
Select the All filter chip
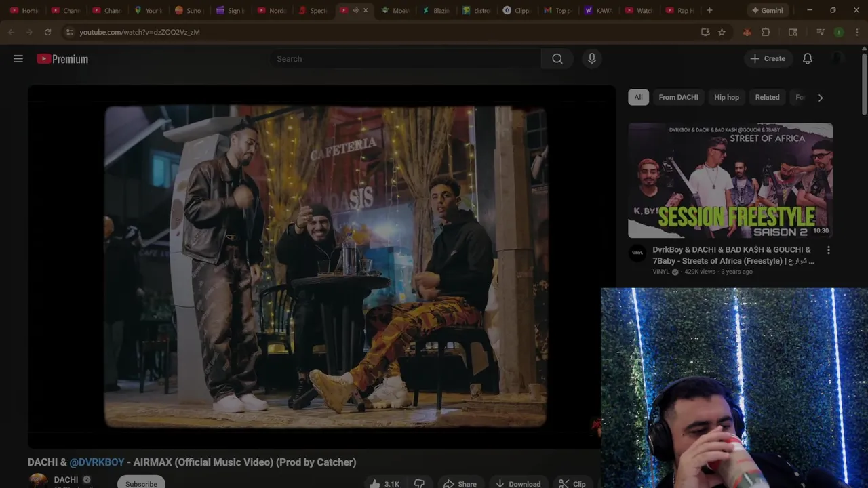[x=638, y=97]
